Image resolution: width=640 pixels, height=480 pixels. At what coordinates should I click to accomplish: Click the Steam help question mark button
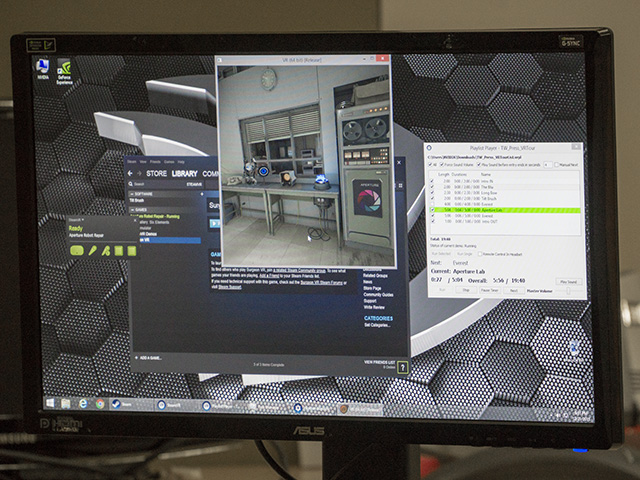tap(402, 367)
